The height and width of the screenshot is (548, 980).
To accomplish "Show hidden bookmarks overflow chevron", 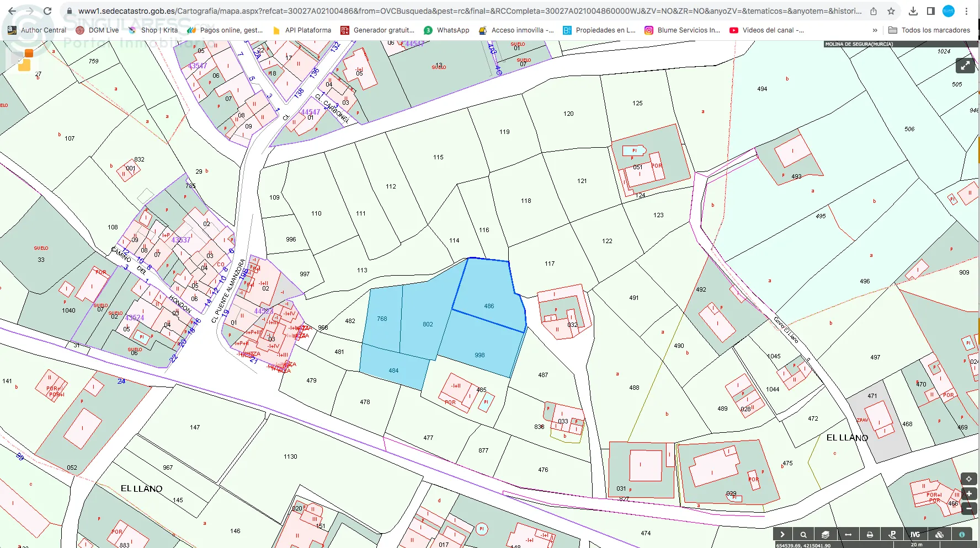I will 875,30.
